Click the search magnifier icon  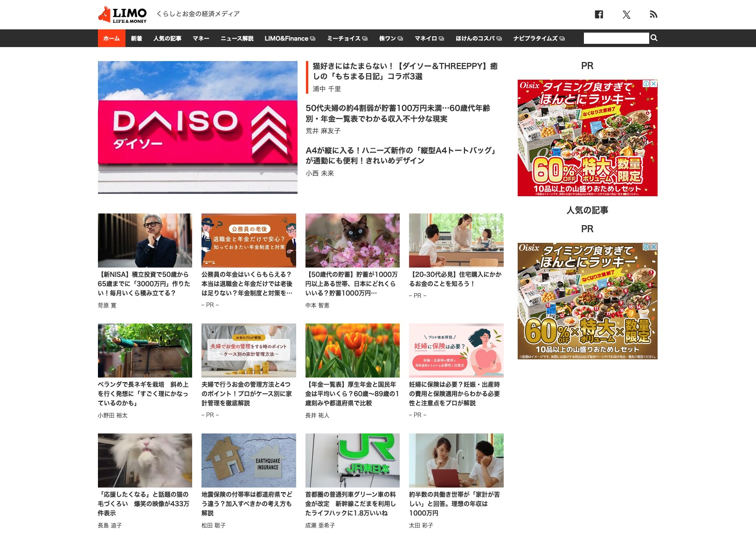click(x=653, y=38)
